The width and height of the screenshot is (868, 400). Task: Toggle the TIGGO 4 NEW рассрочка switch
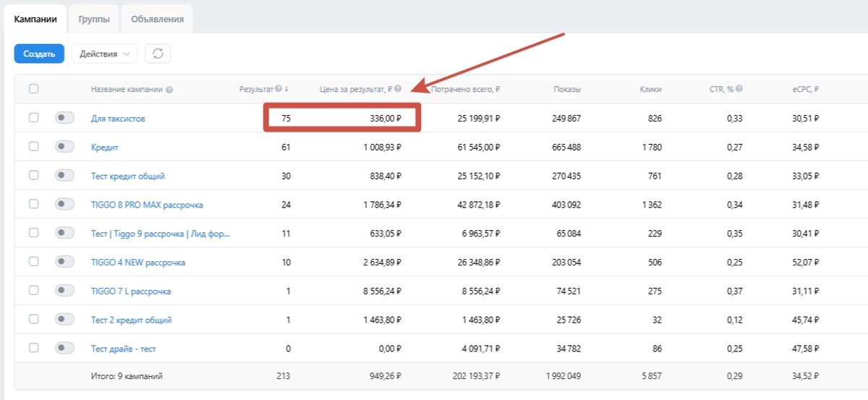[x=64, y=262]
